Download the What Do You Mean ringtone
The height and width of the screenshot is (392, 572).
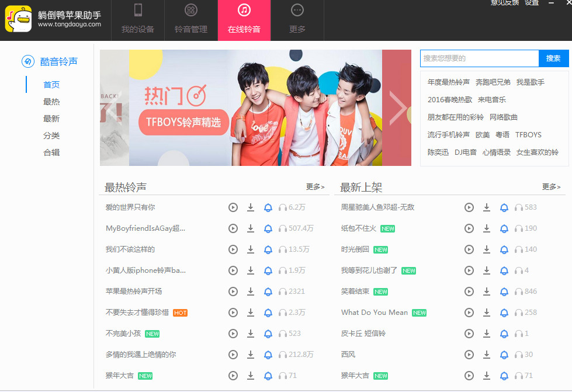(487, 313)
